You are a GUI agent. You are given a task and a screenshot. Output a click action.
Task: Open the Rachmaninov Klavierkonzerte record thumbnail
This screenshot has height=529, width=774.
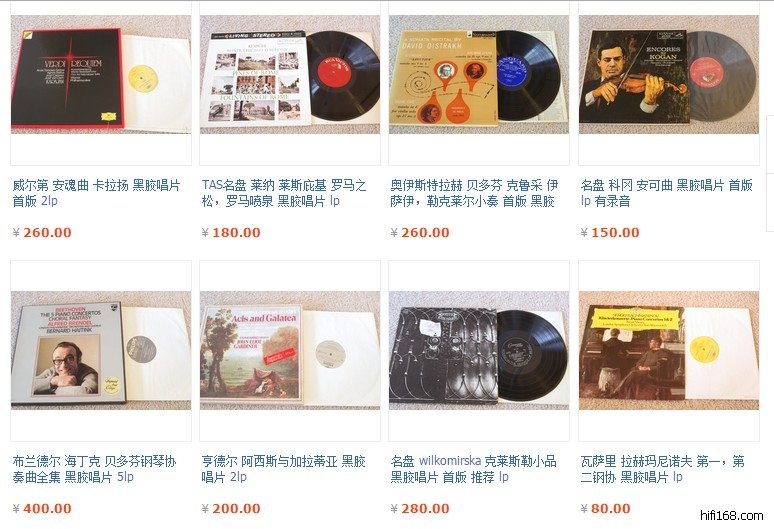[x=669, y=350]
